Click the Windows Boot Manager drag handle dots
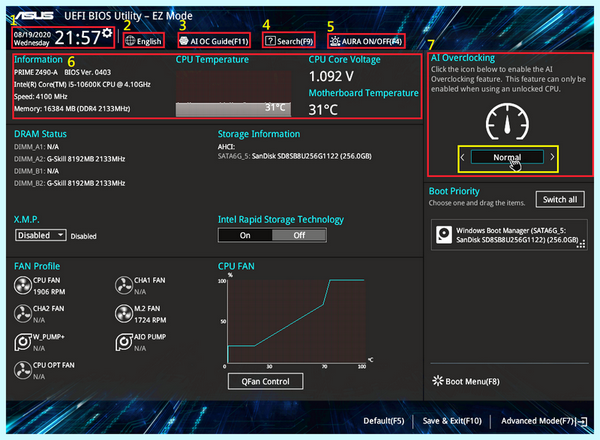The height and width of the screenshot is (440, 600). click(x=581, y=244)
